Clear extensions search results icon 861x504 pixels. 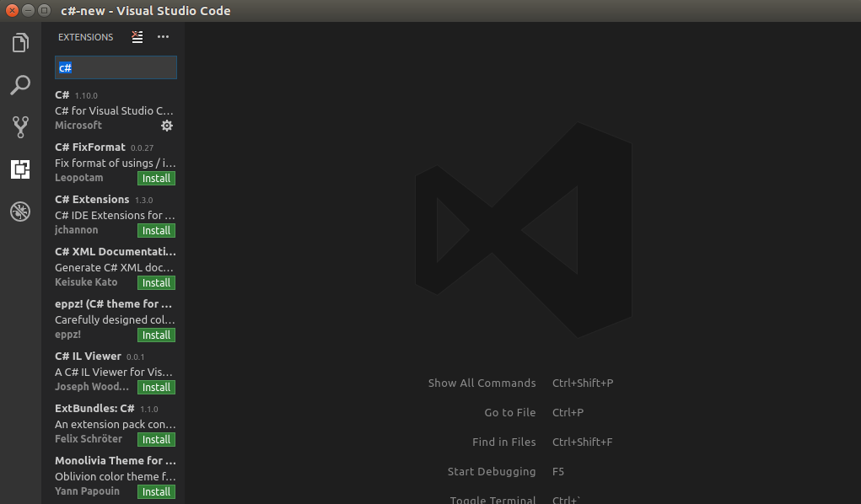[x=137, y=37]
